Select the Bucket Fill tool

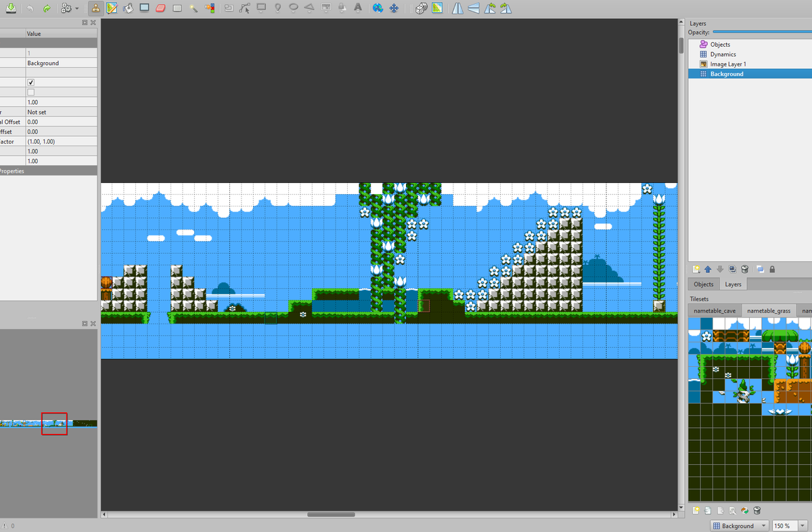128,8
